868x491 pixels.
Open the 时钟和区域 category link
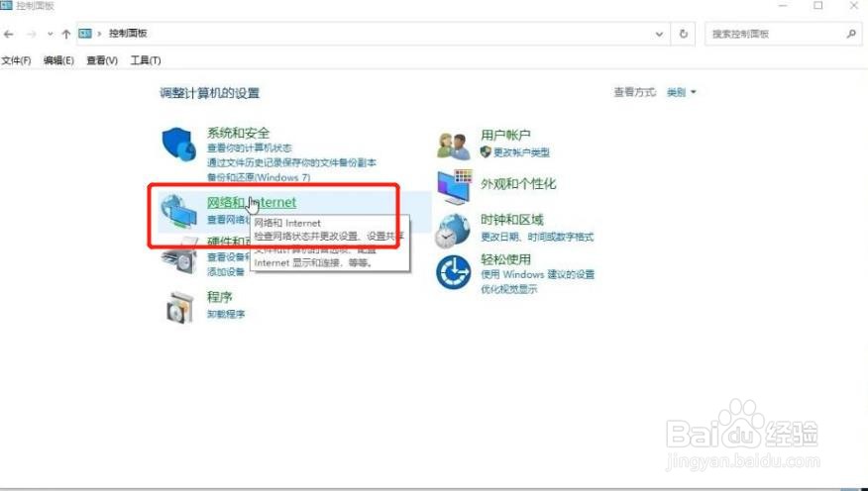pos(512,220)
